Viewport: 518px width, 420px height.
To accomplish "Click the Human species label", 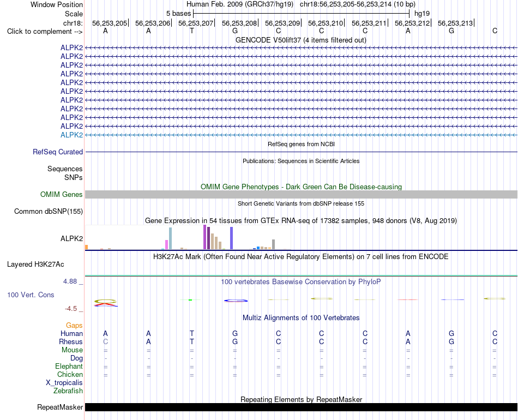I will pyautogui.click(x=71, y=333).
